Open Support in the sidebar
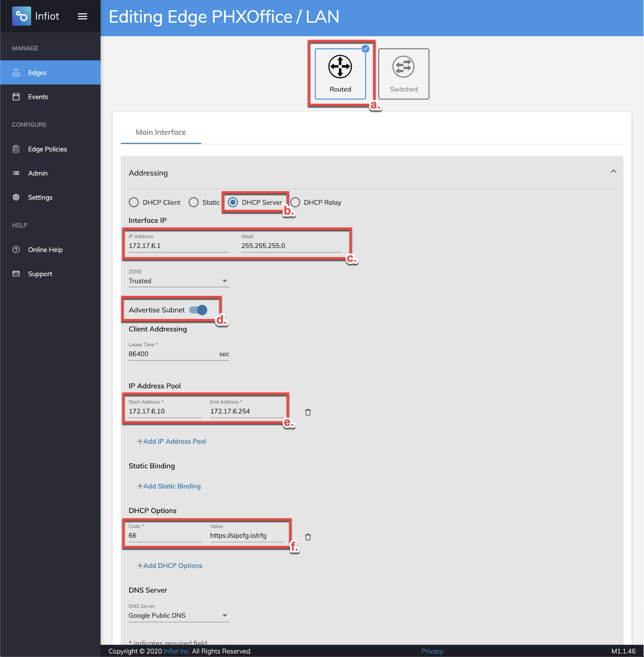The width and height of the screenshot is (644, 657). (50, 274)
